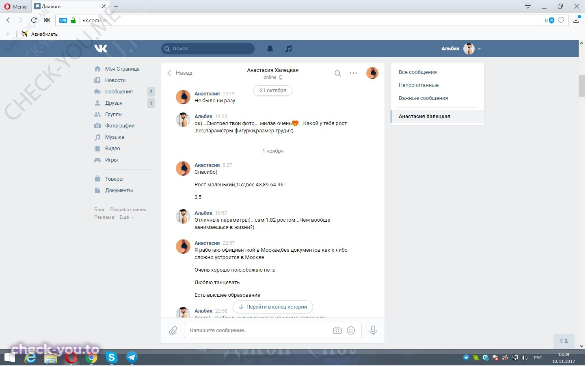This screenshot has height=367, width=588.
Task: Click the ad blocker badge in address bar
Action: coord(549,20)
